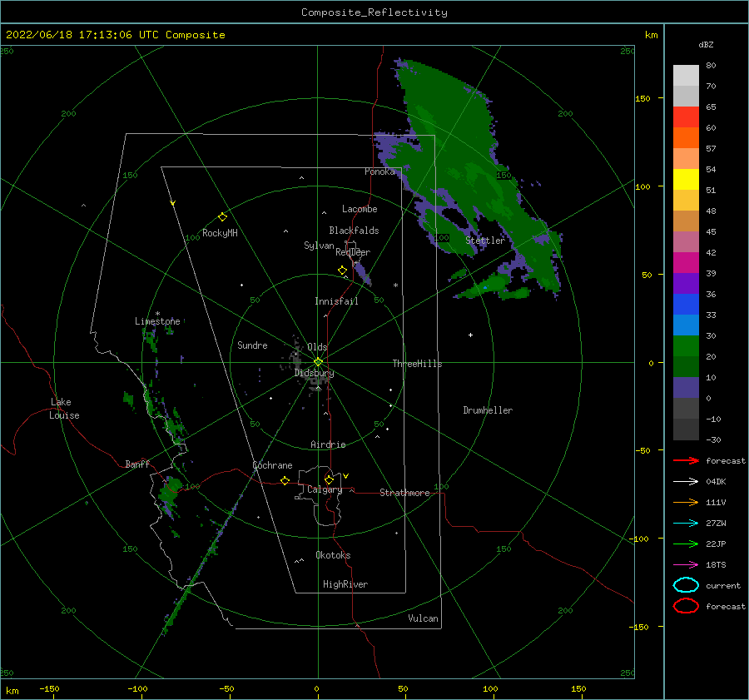Click the Blackfalds label
The height and width of the screenshot is (700, 749).
354,231
